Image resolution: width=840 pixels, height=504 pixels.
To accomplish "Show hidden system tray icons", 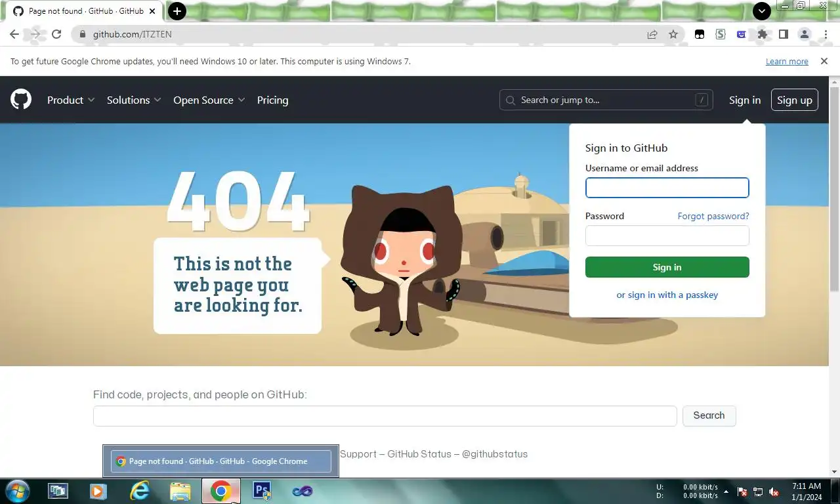I will pyautogui.click(x=726, y=492).
